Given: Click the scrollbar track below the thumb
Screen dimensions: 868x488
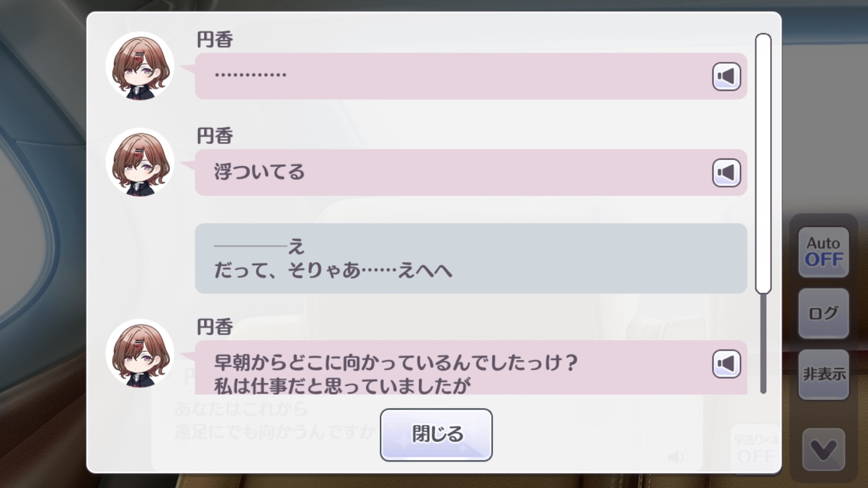Looking at the screenshot, I should click(x=763, y=342).
